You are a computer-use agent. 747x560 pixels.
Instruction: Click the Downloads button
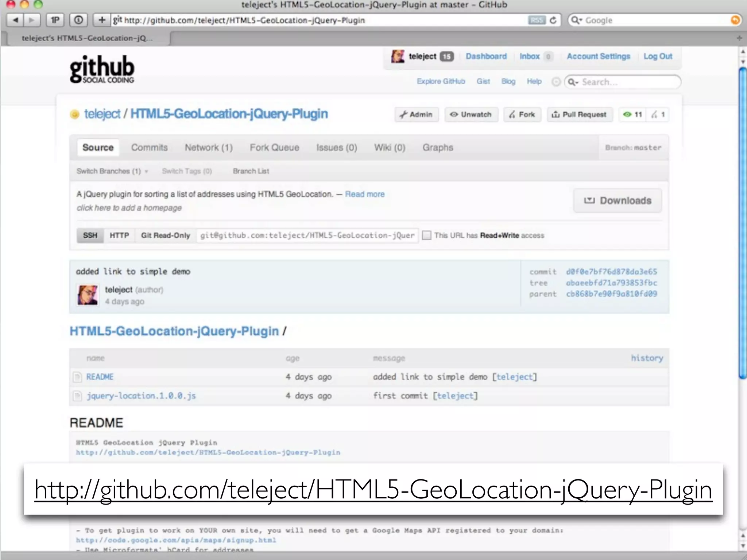click(x=618, y=201)
